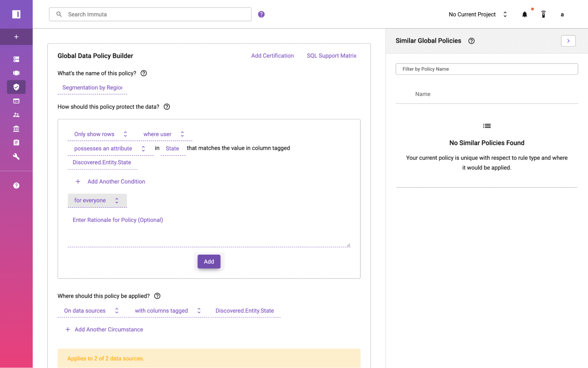Open sidebar help question mark icon
This screenshot has height=368, width=588.
(16, 185)
